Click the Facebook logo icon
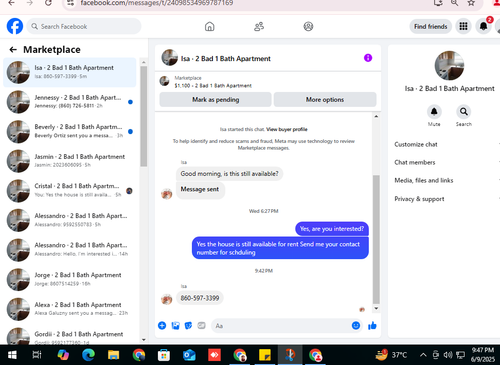 (15, 26)
